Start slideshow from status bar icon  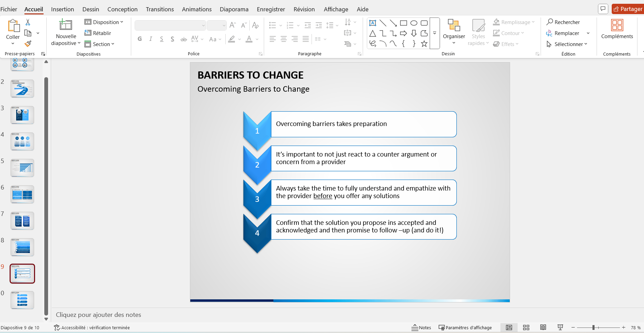(560, 328)
